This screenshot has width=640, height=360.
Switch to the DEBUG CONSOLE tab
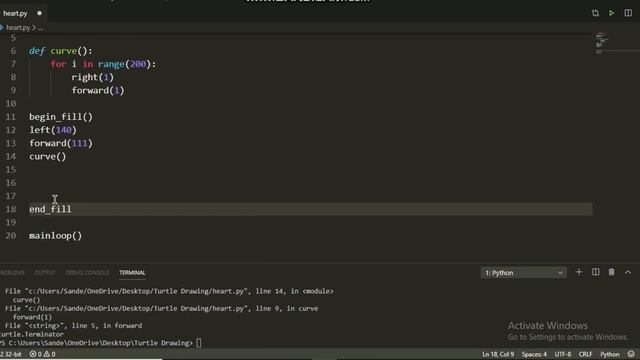point(87,273)
